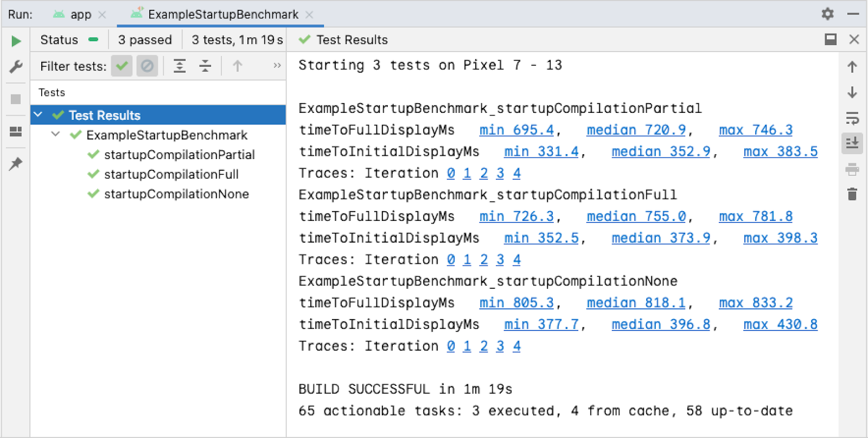Collapse the Test Results tree node
This screenshot has width=868, height=438.
(x=38, y=115)
